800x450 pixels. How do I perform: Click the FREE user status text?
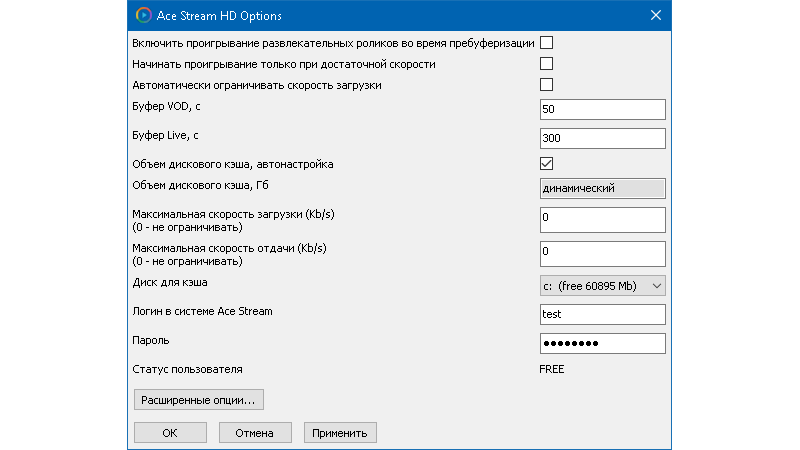pyautogui.click(x=552, y=370)
